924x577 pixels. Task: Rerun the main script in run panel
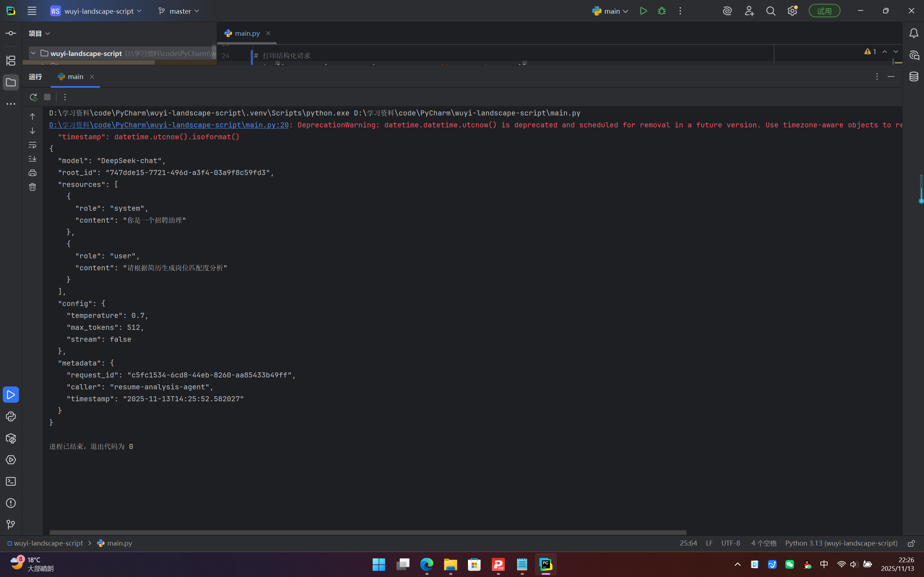(33, 97)
